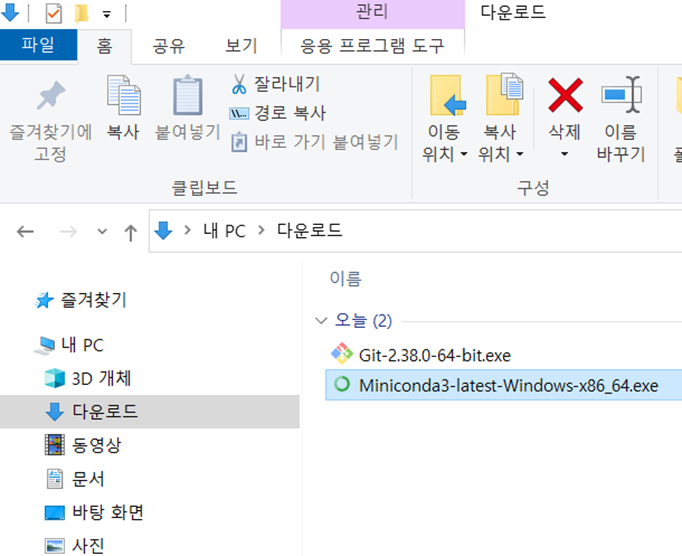Click the Pin to Quick access (즐겨찾기에 고정) icon
Viewport: 682px width, 556px height.
pos(50,95)
